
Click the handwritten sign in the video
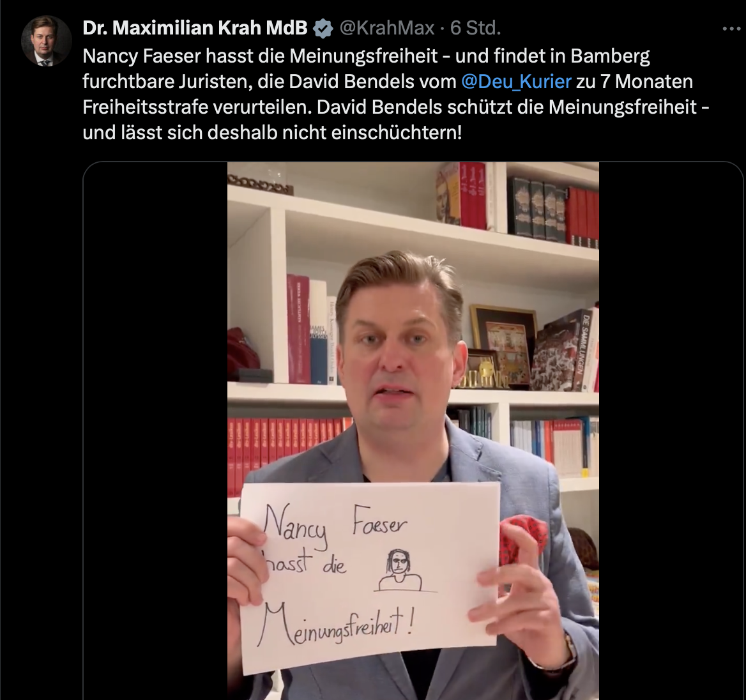pyautogui.click(x=370, y=577)
